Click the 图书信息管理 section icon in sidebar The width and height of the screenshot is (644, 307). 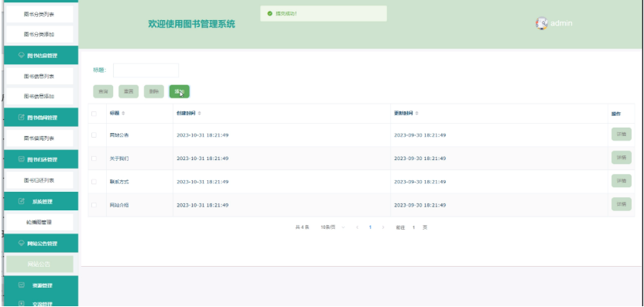pos(22,56)
